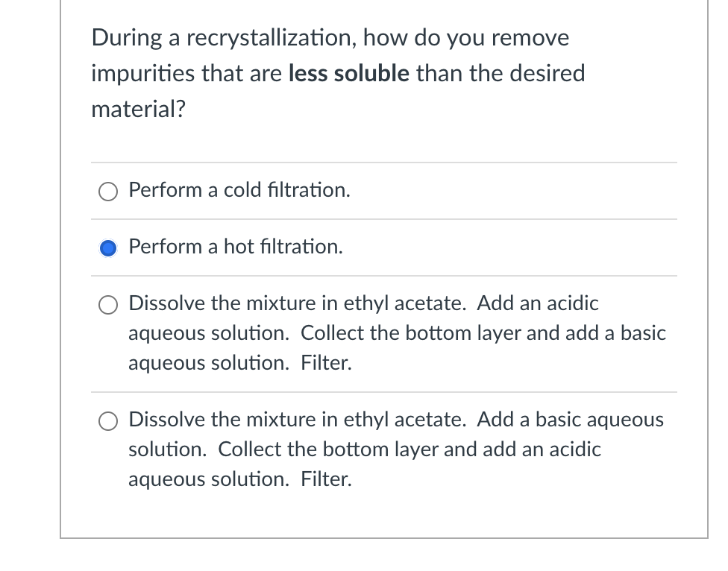Click answer text "Perform a hot filtration."
This screenshot has height=571, width=728.
point(236,247)
